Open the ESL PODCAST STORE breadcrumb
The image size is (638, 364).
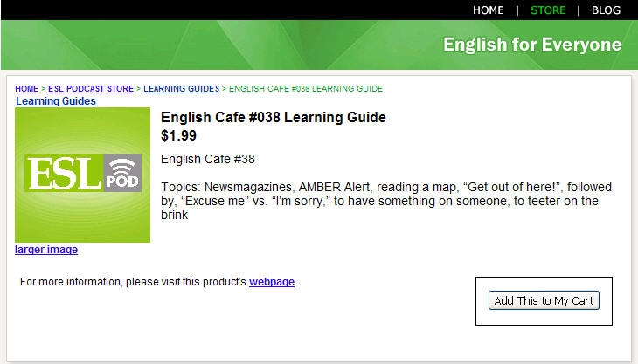click(x=91, y=88)
